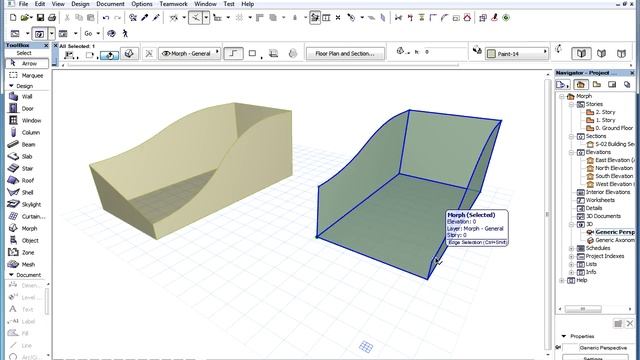Select the Zone tool

(27, 252)
